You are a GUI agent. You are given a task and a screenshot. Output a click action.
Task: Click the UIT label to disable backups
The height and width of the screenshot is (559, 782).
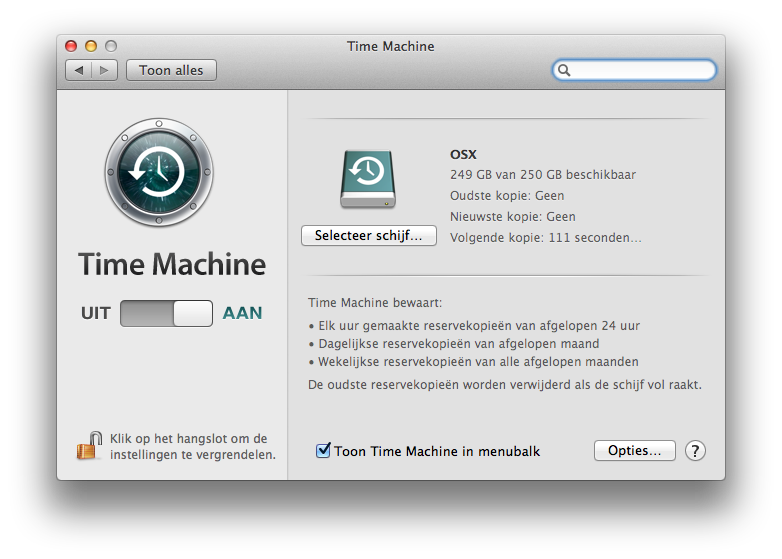click(x=96, y=313)
